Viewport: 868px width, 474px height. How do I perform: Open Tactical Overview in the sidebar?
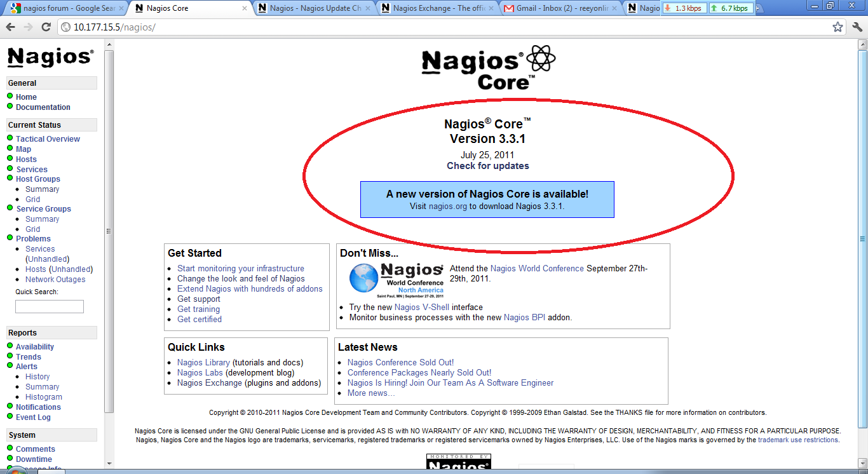coord(48,139)
